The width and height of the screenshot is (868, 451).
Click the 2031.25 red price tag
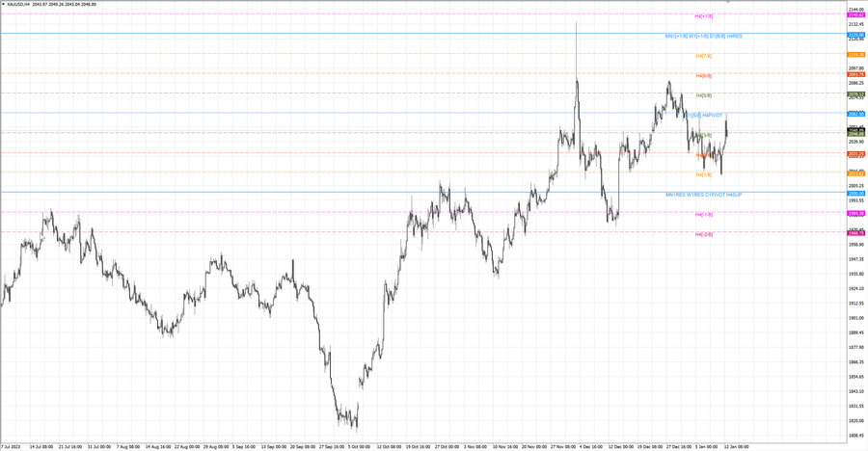point(855,154)
